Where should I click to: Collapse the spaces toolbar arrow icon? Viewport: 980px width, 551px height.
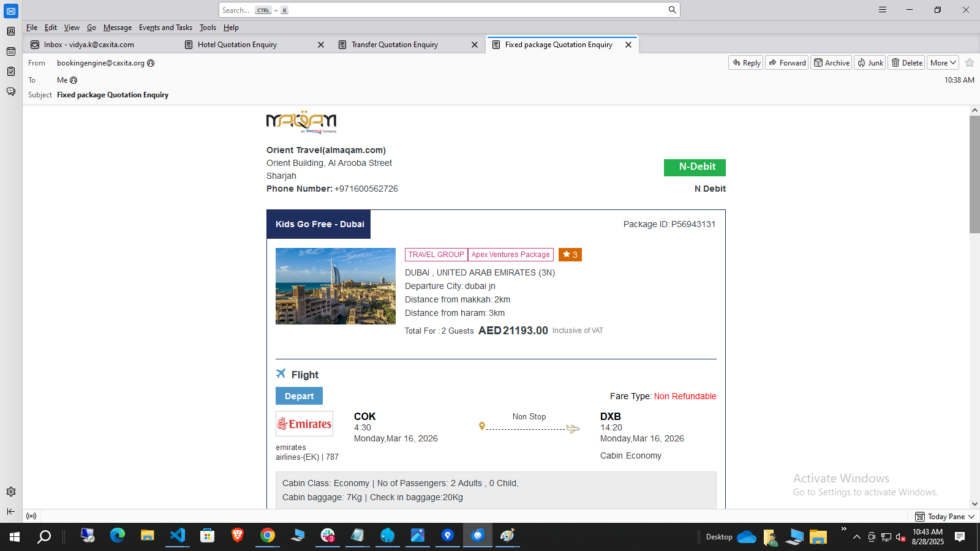coord(11,511)
